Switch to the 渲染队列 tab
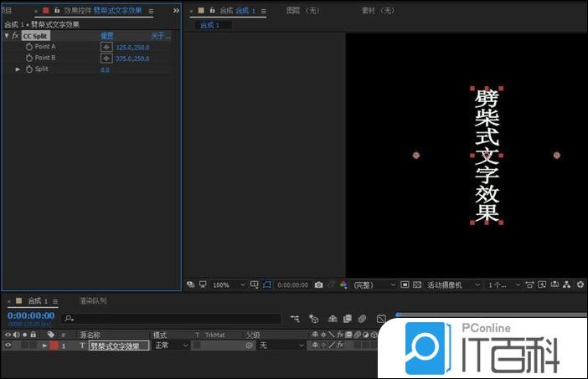The height and width of the screenshot is (379, 588). (92, 301)
